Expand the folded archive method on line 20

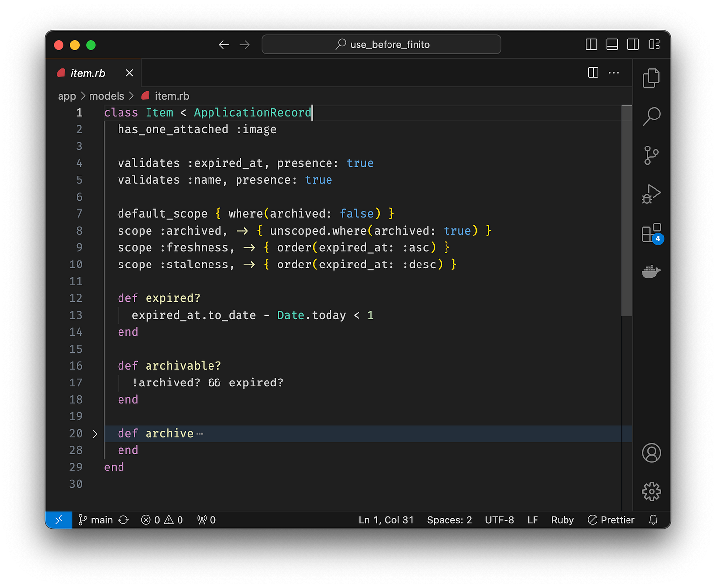point(95,434)
